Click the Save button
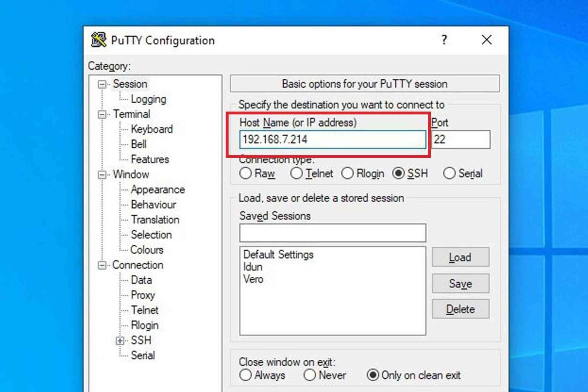 tap(460, 283)
